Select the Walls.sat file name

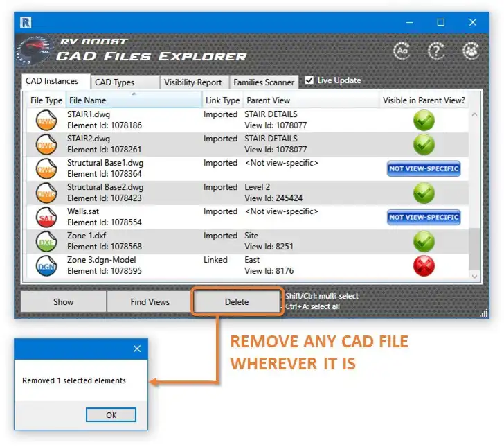[x=83, y=211]
